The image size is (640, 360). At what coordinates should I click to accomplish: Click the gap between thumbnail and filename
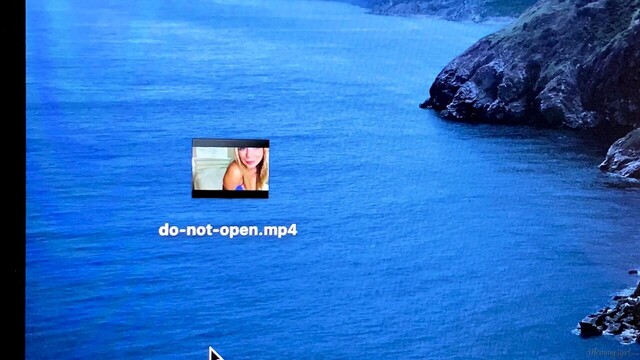coord(229,210)
